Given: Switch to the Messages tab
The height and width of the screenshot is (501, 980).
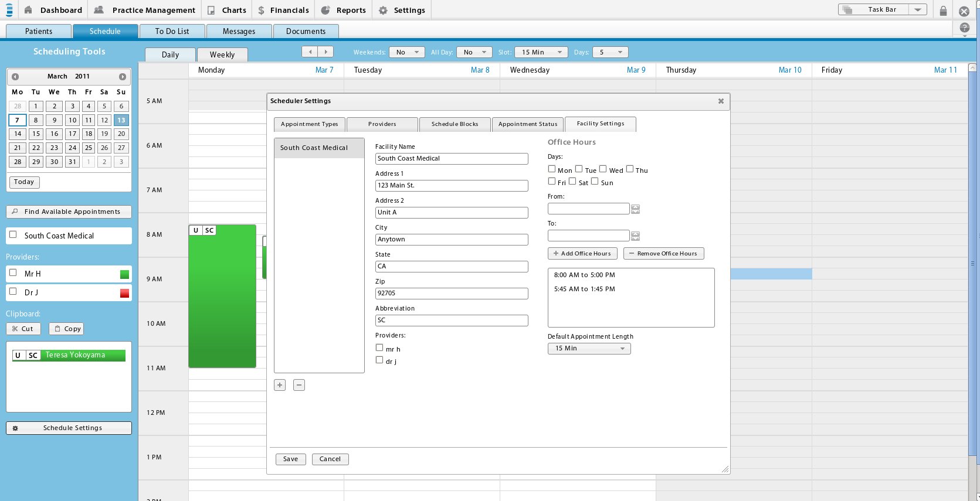Looking at the screenshot, I should tap(239, 32).
